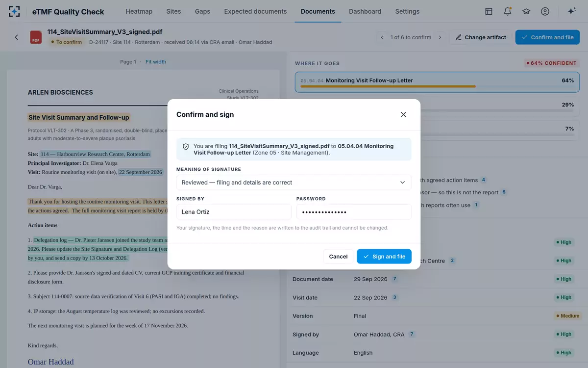Select the Monitoring Visit Follow-up Letter option
The image size is (588, 368).
[x=437, y=82]
